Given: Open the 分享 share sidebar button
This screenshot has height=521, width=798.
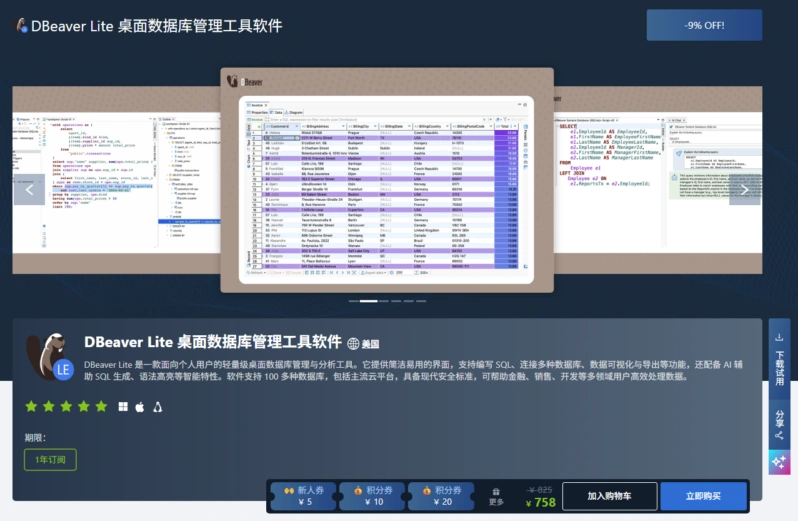Looking at the screenshot, I should (779, 424).
